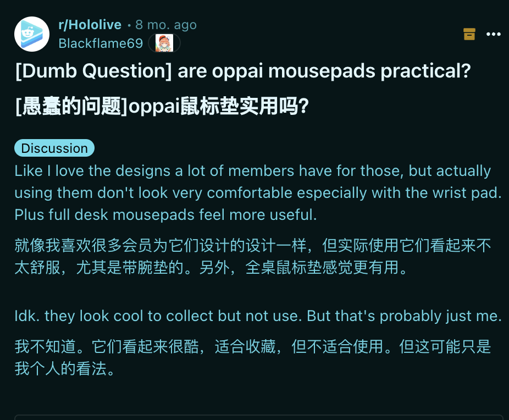Filter by the Discussion flair tag
This screenshot has height=420, width=509.
pyautogui.click(x=54, y=148)
